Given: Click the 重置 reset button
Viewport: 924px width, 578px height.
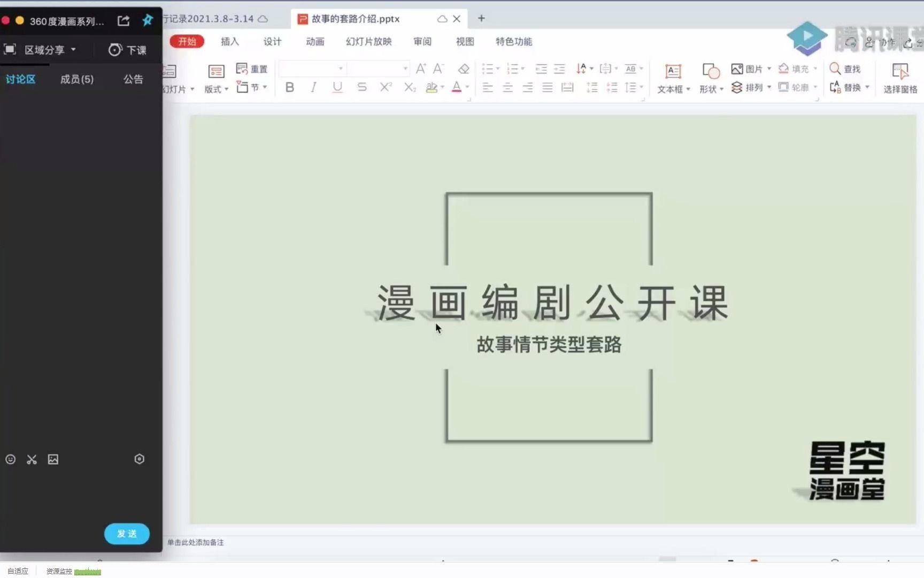Looking at the screenshot, I should (252, 69).
